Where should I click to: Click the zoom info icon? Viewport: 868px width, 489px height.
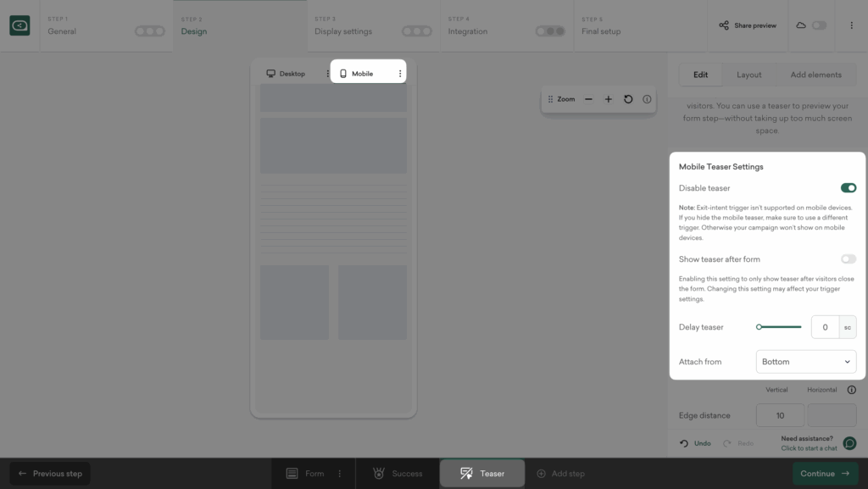pyautogui.click(x=647, y=99)
